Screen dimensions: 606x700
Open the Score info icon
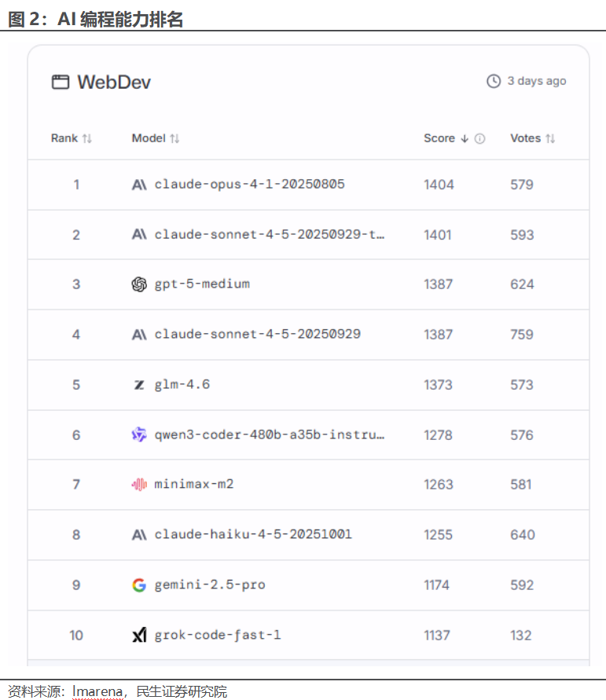[x=479, y=139]
